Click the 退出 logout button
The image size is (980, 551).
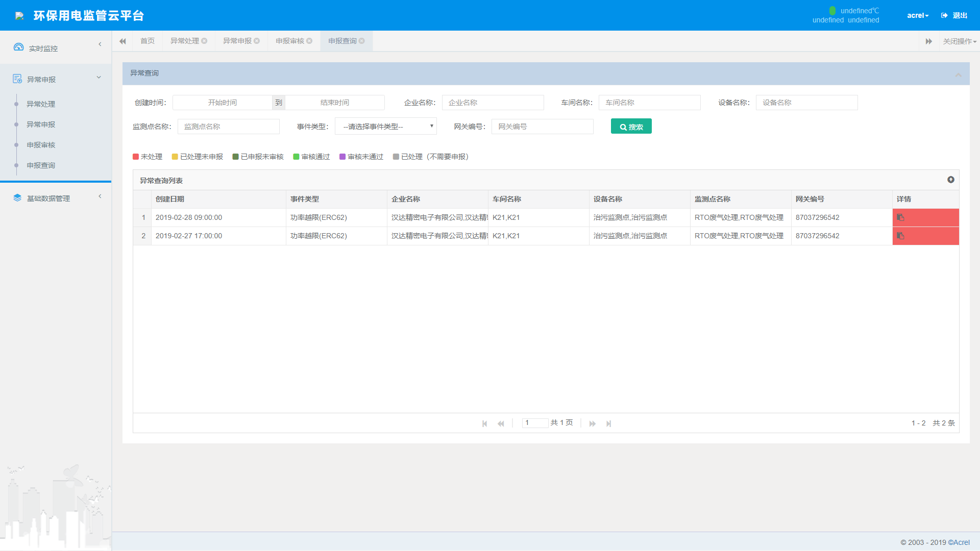pyautogui.click(x=954, y=15)
